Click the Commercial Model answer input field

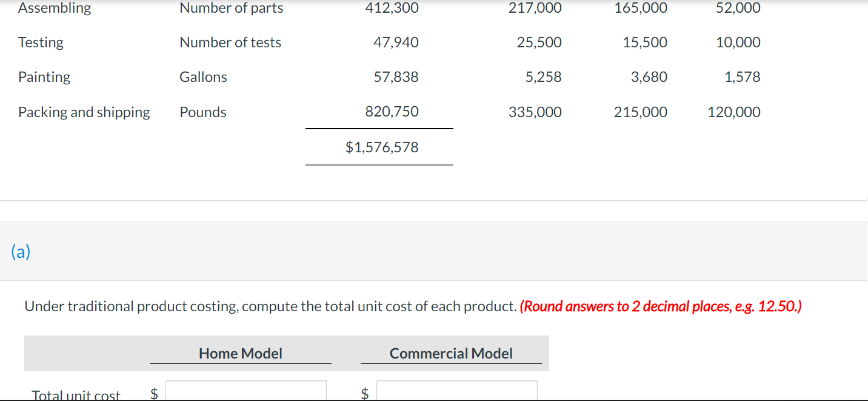pos(456,391)
